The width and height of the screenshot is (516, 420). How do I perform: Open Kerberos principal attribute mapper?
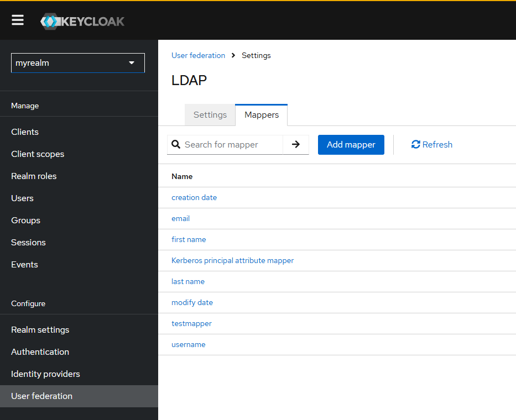pyautogui.click(x=232, y=260)
